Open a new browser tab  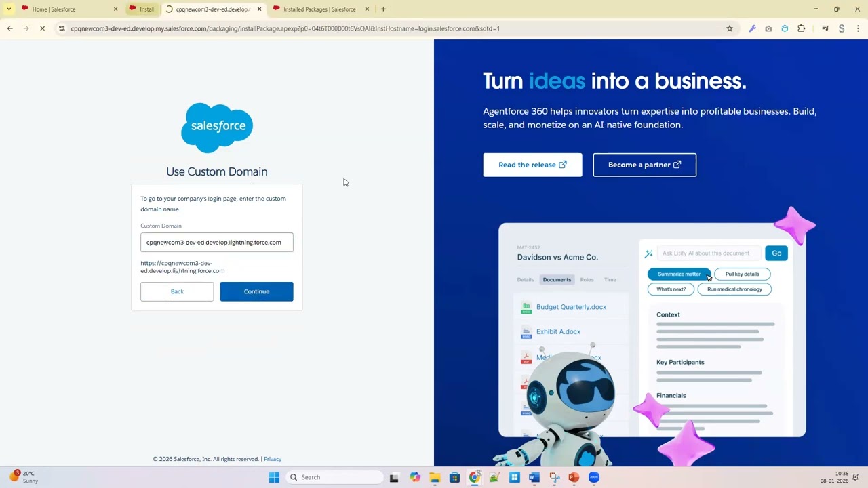(x=383, y=9)
